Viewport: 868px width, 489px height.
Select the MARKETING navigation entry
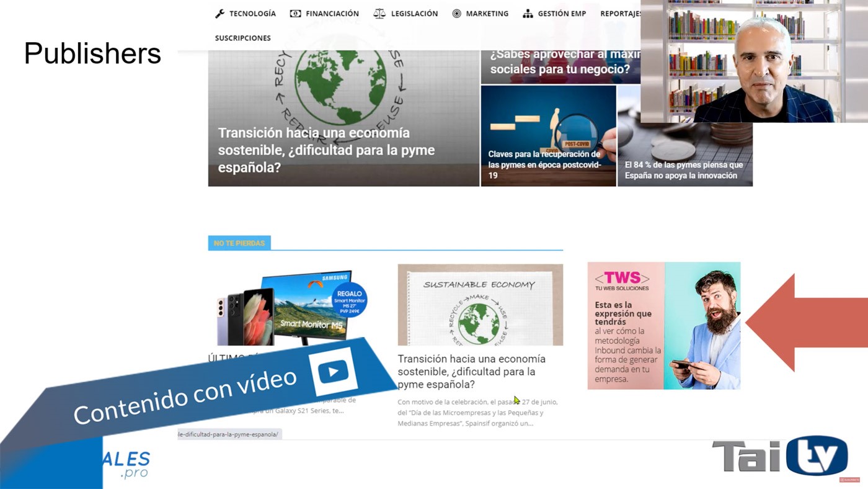tap(487, 13)
